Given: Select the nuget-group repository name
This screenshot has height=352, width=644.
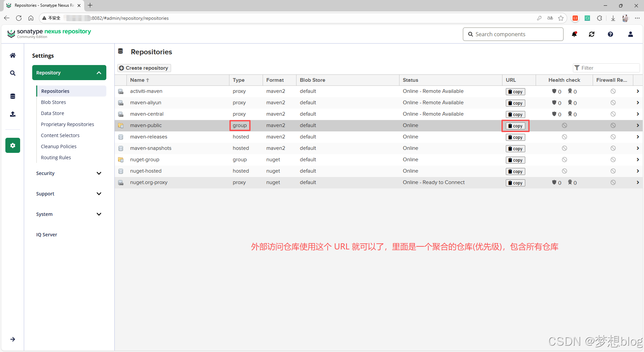Looking at the screenshot, I should tap(145, 160).
